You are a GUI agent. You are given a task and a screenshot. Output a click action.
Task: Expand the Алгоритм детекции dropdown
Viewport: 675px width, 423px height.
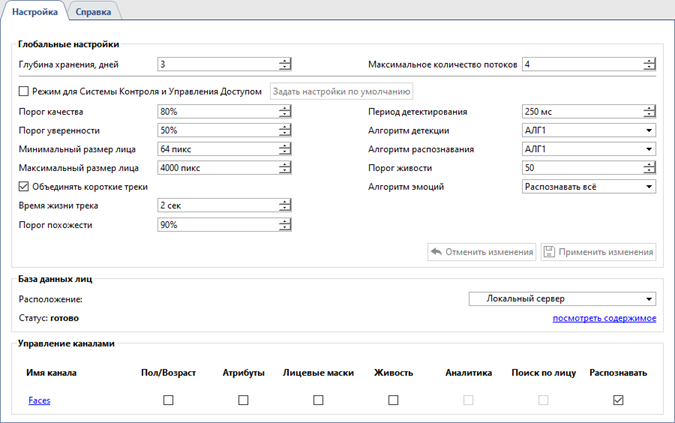[648, 130]
